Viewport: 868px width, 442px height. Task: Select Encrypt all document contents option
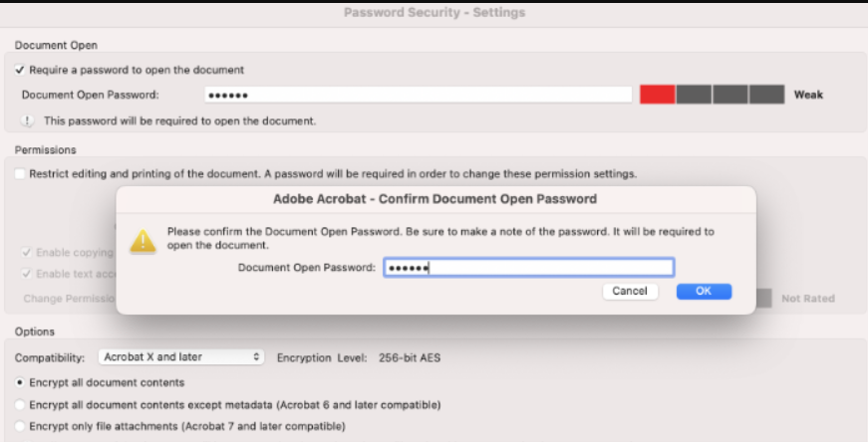coord(21,382)
